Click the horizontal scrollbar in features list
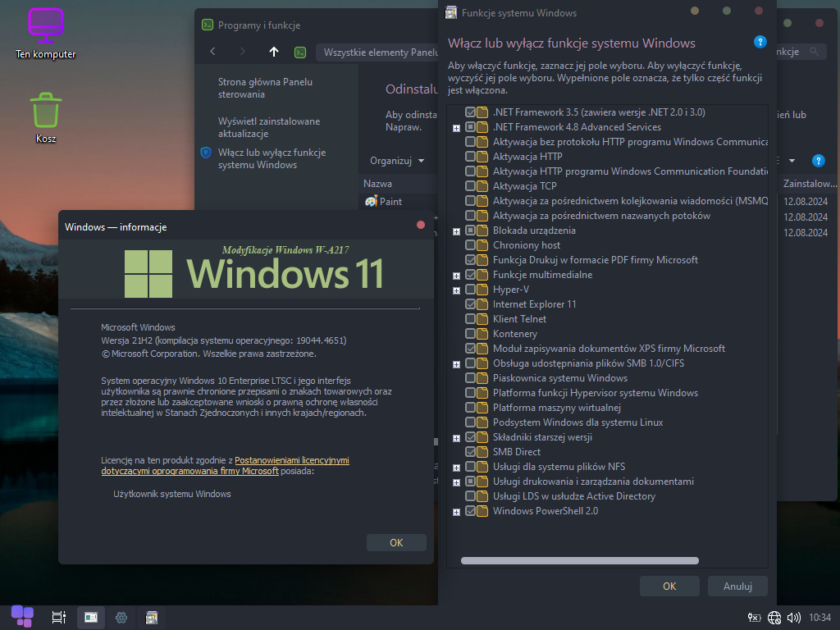 (579, 561)
